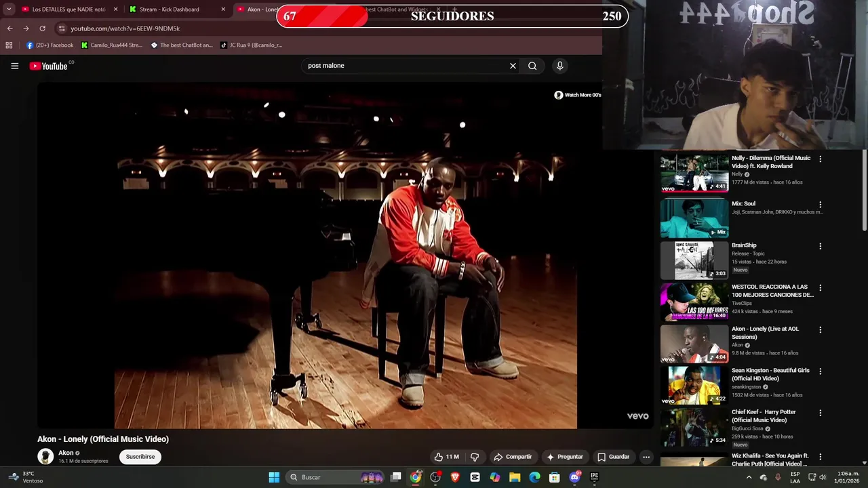This screenshot has width=868, height=488.
Task: Open Camilo_Rua444 Stream bookmark
Action: pos(112,45)
